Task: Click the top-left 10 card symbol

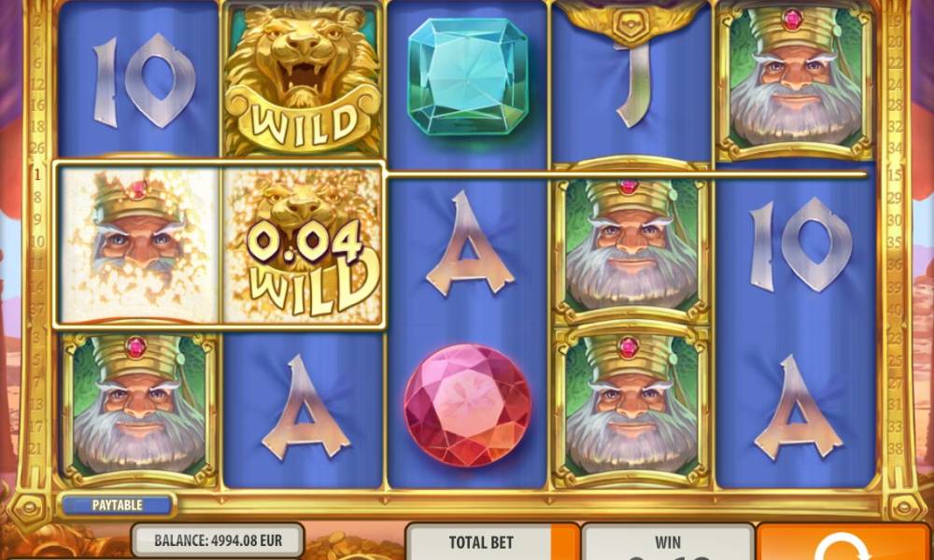Action: coord(145,80)
